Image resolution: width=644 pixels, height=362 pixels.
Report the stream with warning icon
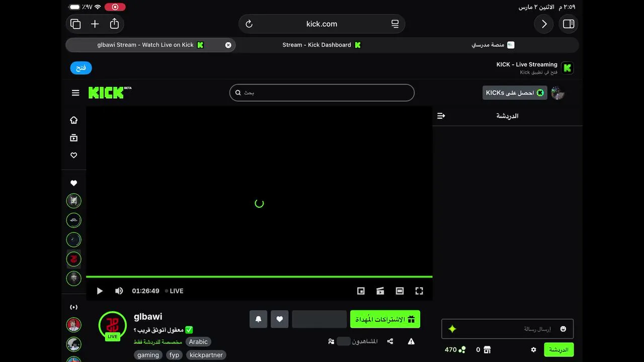[411, 341]
